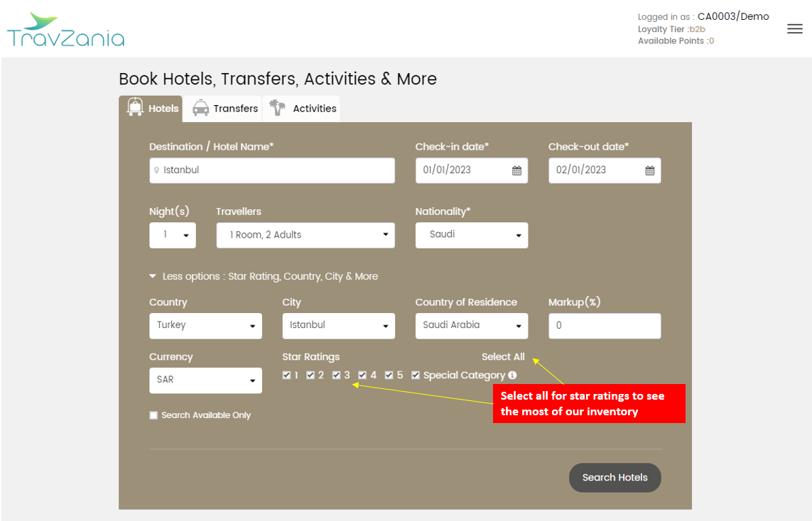Open the check-out date calendar icon
The height and width of the screenshot is (521, 812).
coord(649,170)
